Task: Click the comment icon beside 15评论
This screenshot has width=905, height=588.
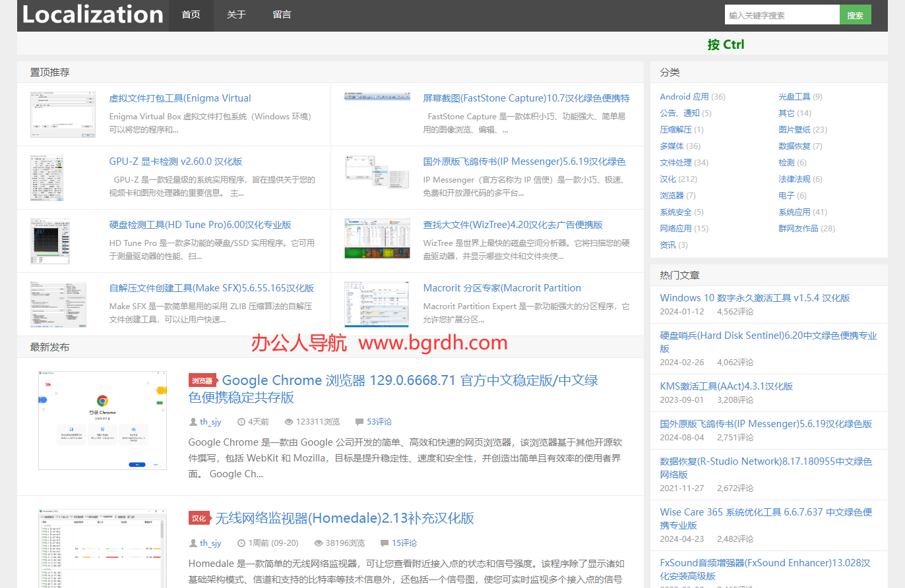Action: tap(385, 543)
